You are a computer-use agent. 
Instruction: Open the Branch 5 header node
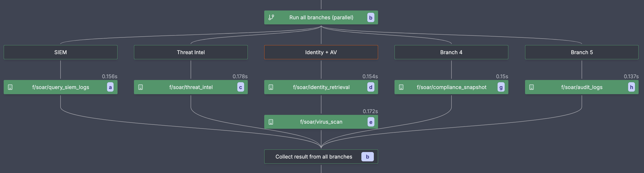point(582,52)
